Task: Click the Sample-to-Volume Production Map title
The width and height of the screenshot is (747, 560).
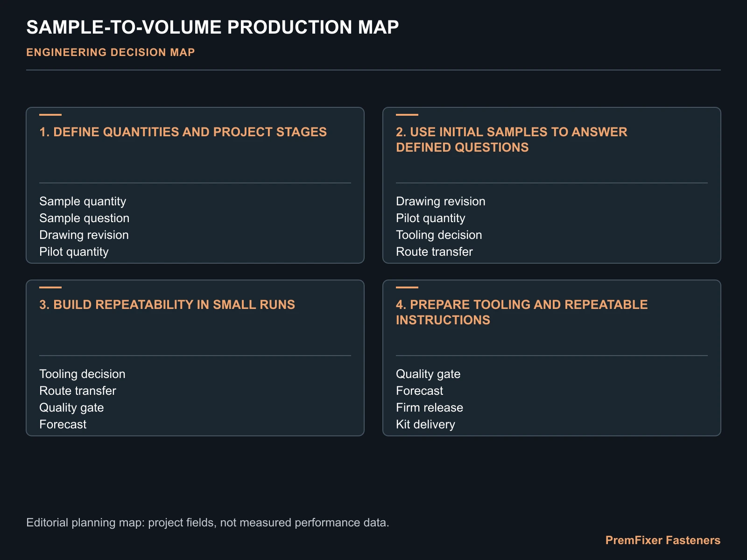Action: click(212, 27)
